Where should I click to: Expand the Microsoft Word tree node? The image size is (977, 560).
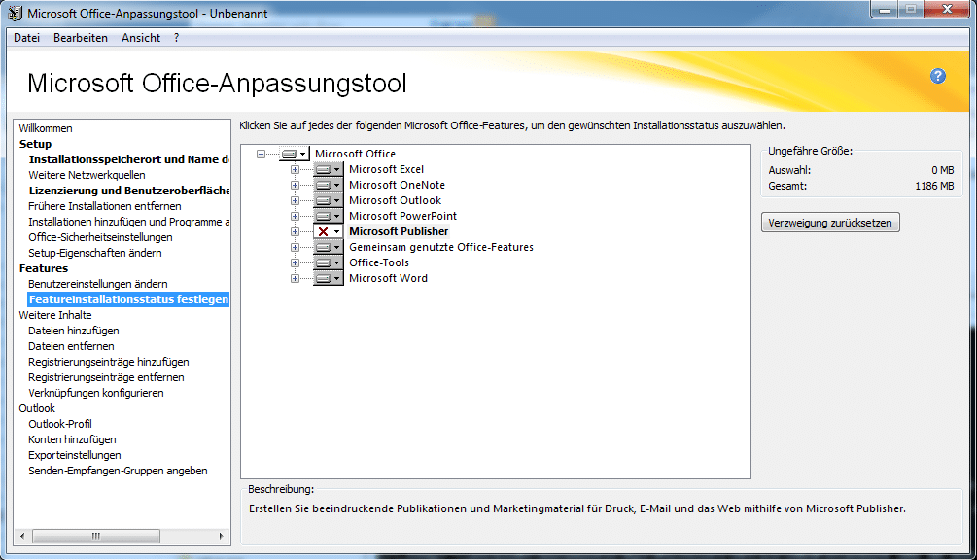[x=295, y=278]
